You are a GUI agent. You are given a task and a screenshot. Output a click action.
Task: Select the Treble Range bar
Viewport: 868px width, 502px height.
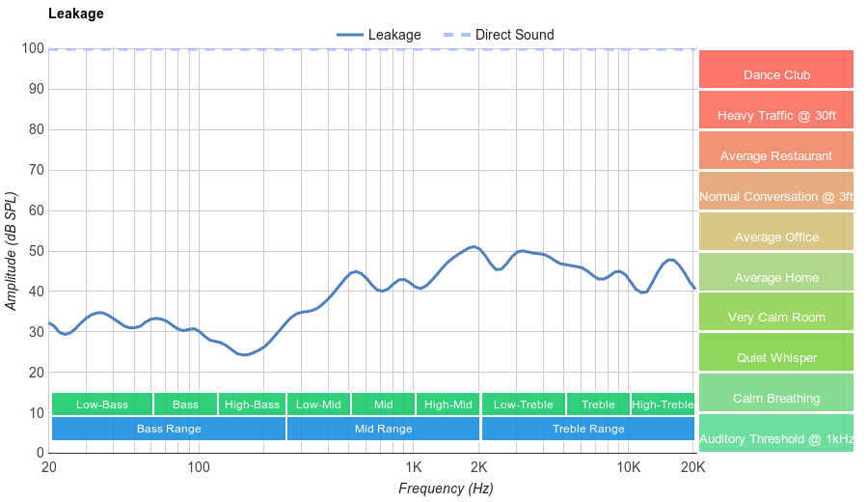587,429
